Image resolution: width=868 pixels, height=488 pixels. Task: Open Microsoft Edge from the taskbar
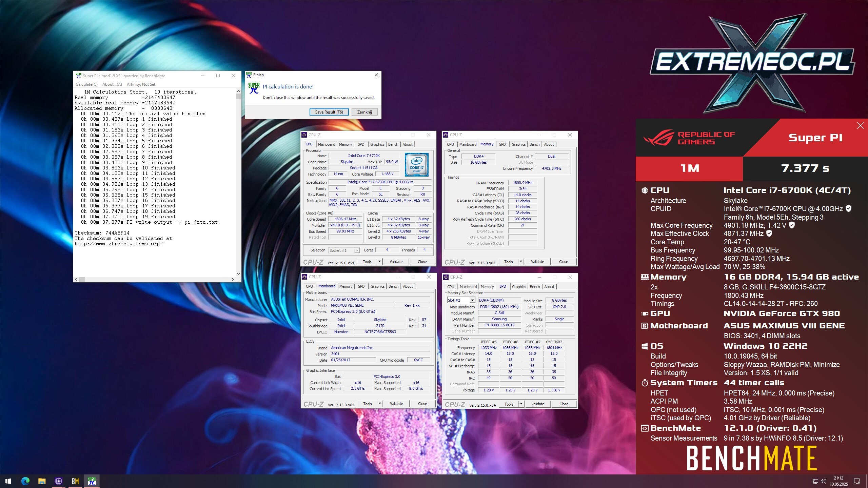25,481
